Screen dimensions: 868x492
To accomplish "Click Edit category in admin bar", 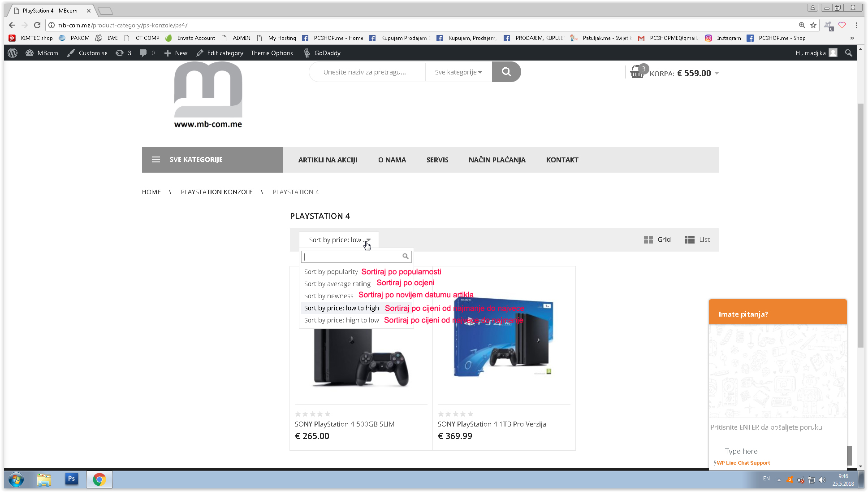I will click(x=220, y=53).
